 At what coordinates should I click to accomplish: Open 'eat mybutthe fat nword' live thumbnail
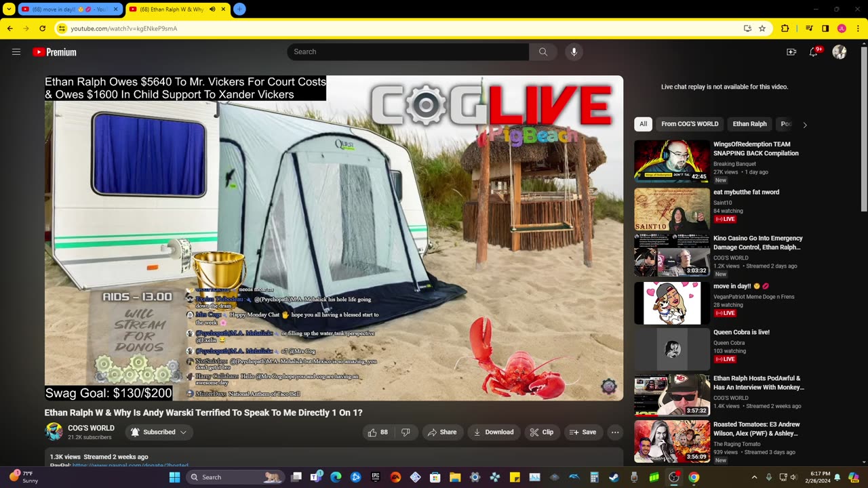pyautogui.click(x=672, y=209)
